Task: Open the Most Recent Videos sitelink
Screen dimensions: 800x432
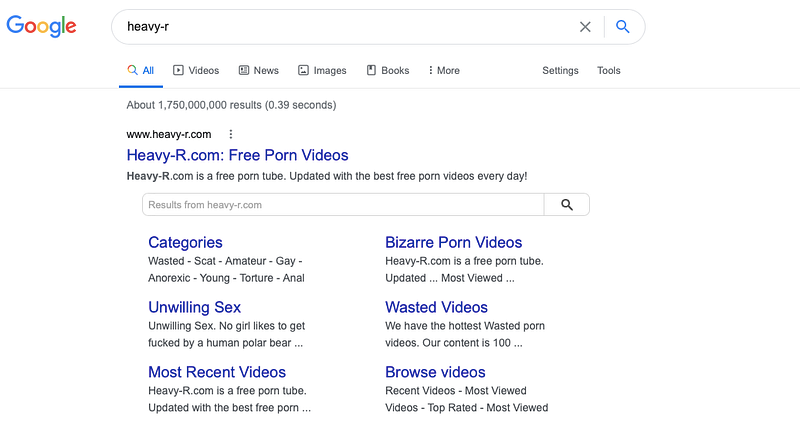Action: click(x=217, y=372)
